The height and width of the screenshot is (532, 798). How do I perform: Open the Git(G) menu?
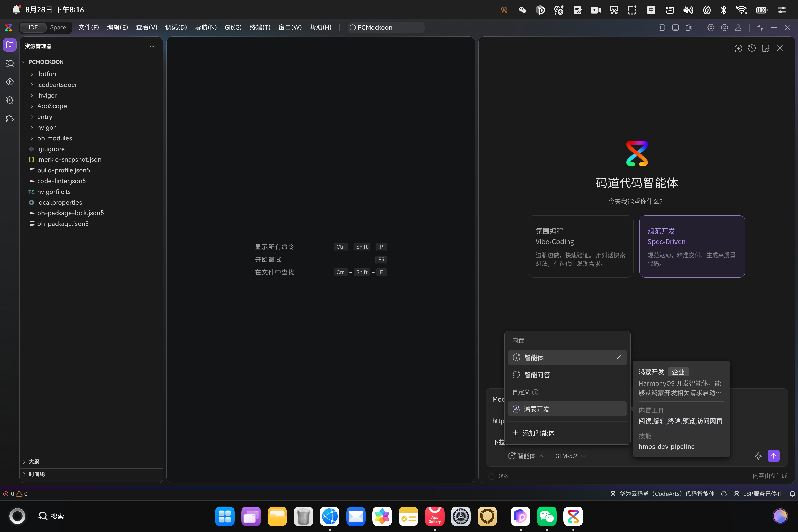(x=233, y=27)
